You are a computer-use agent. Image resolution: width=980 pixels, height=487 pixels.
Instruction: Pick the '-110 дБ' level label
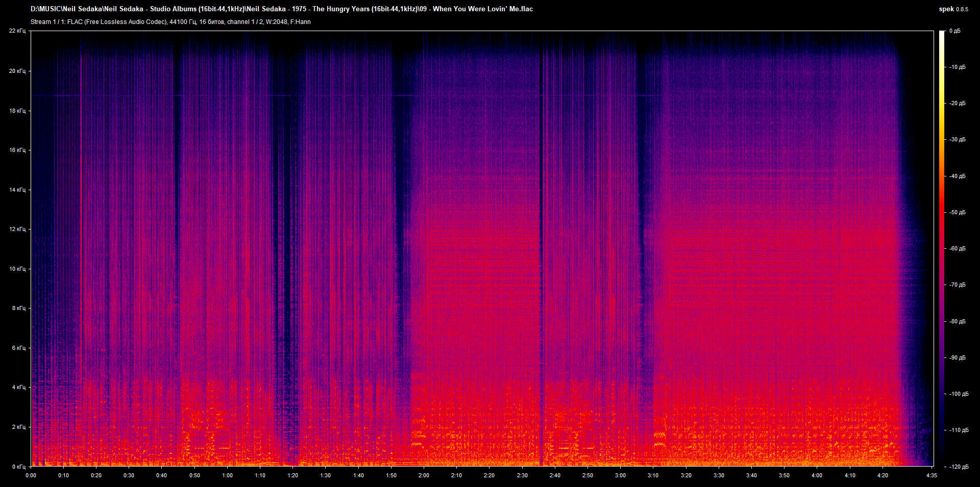coord(959,430)
